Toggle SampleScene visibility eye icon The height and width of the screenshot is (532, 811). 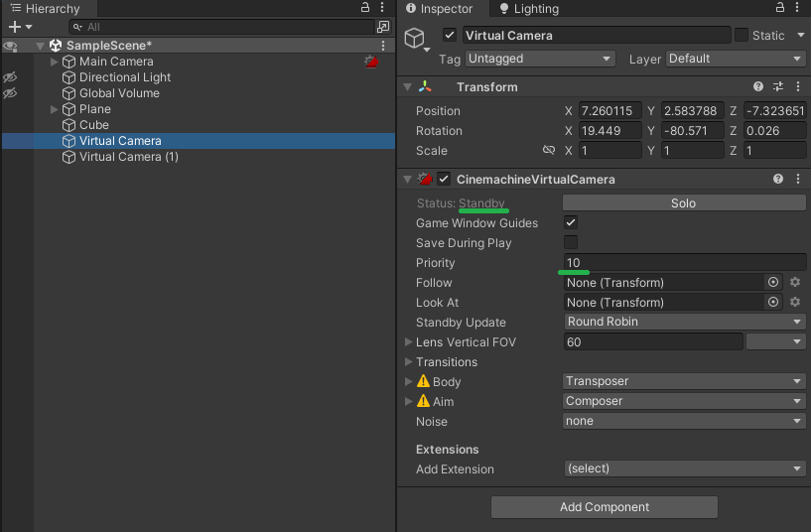click(x=10, y=46)
